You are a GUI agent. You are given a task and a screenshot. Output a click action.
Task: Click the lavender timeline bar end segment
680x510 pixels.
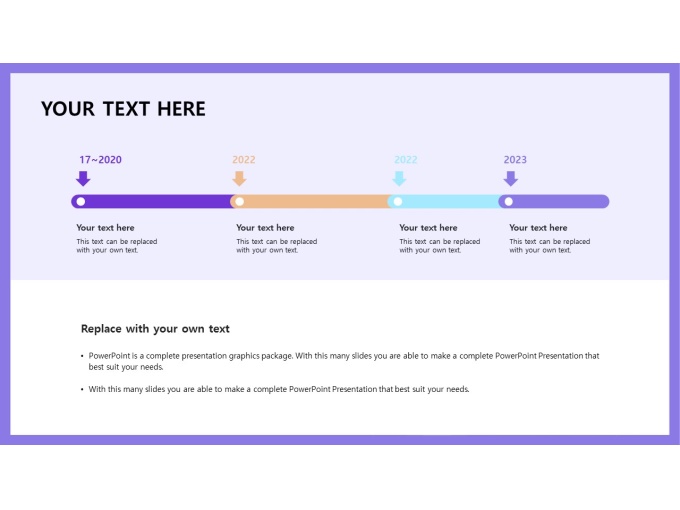click(x=554, y=201)
